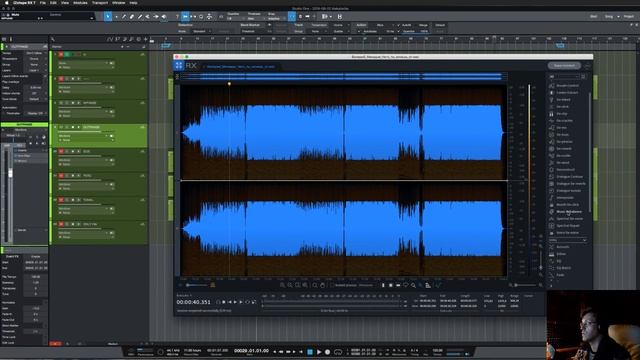The height and width of the screenshot is (360, 640).
Task: Open the Center Extract module
Action: tap(567, 93)
